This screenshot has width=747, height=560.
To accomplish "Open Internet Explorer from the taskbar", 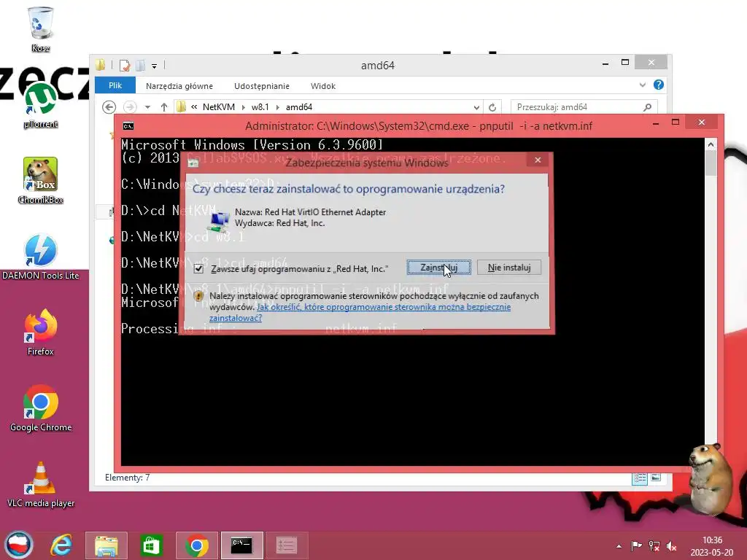I will coord(62,545).
